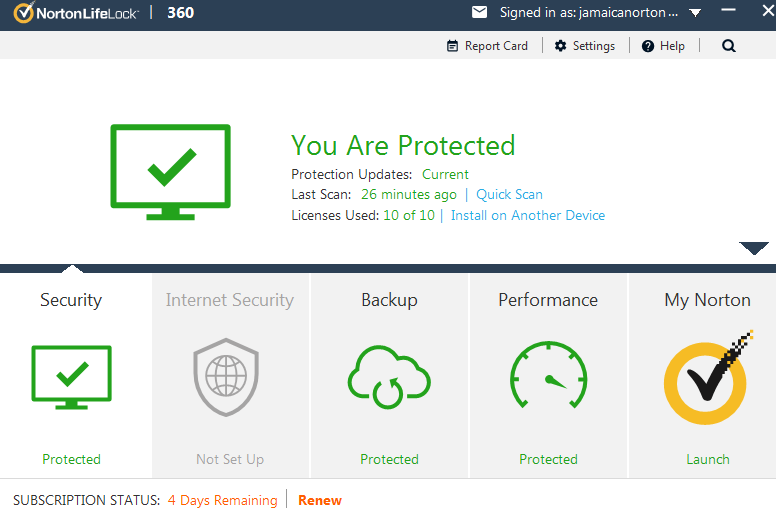Run a Quick Scan
Screen dimensions: 776x508
(509, 195)
